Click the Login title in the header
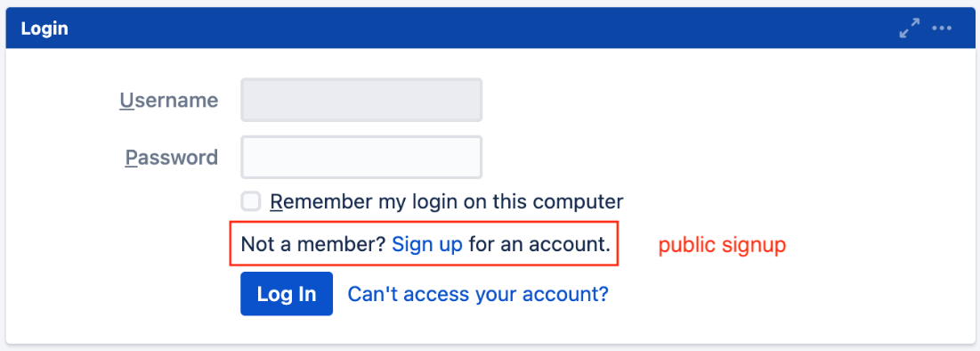The height and width of the screenshot is (351, 980). 45,29
